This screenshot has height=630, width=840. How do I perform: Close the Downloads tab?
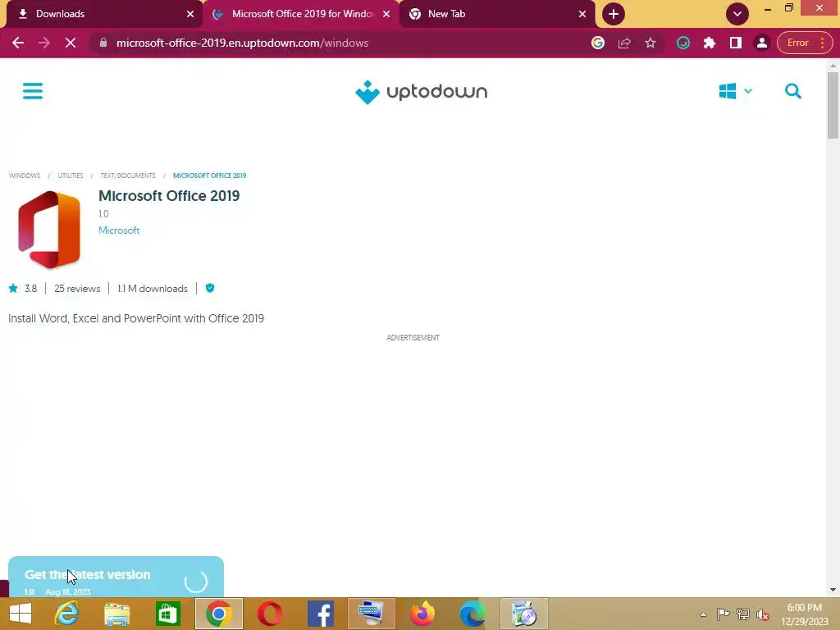(190, 14)
